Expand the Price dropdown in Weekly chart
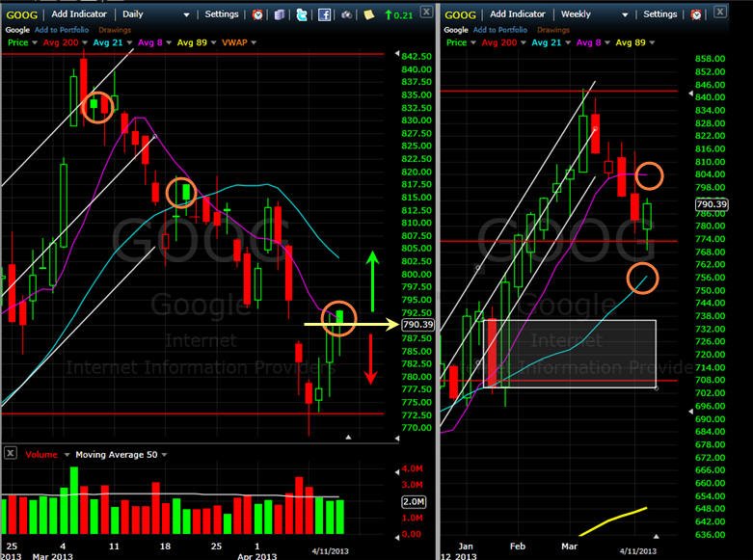The width and height of the screenshot is (753, 560). (473, 42)
